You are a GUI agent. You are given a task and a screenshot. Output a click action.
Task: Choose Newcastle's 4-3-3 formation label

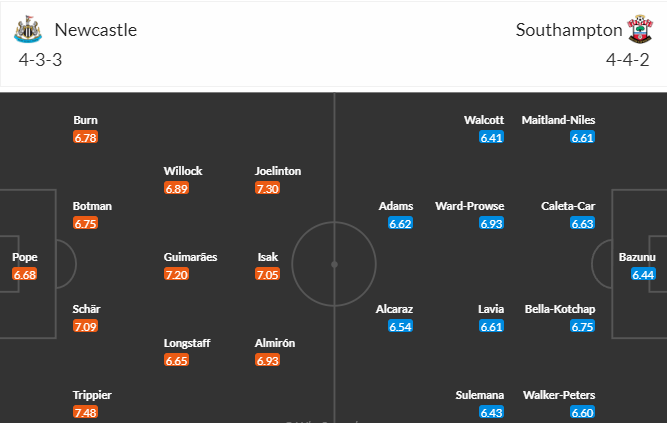click(40, 60)
